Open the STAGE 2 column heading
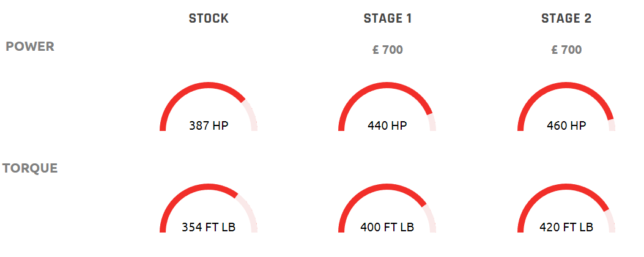The height and width of the screenshot is (257, 644). tap(566, 18)
